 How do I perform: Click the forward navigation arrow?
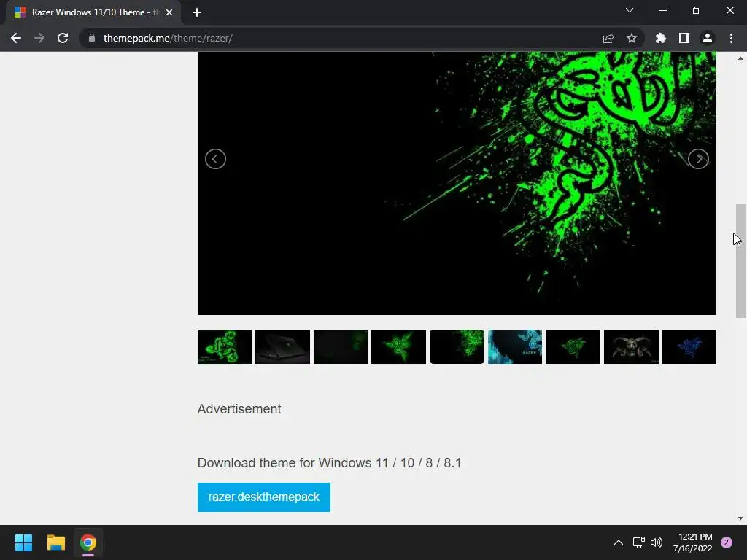coord(39,38)
